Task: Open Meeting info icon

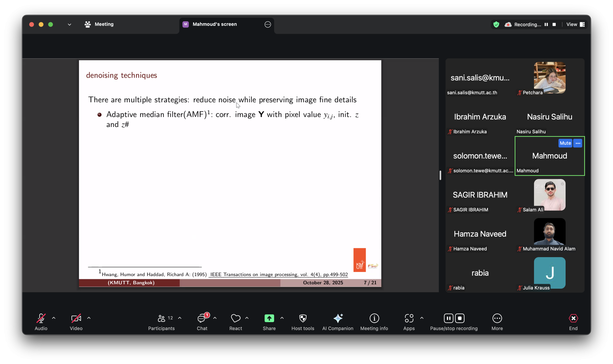Action: pos(374,318)
